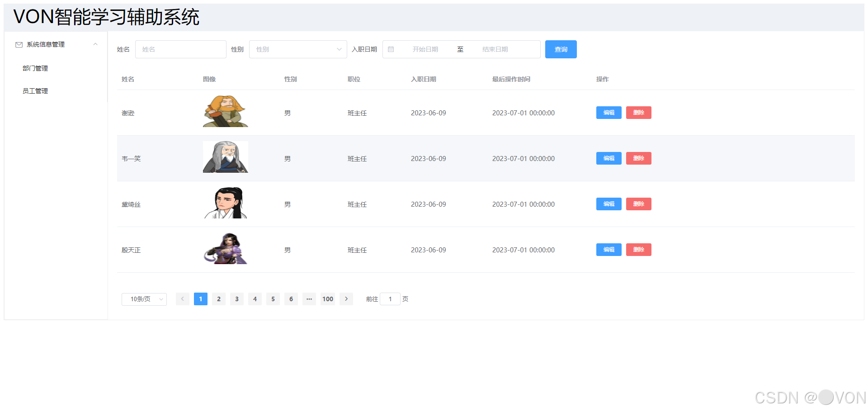Viewport: 868px width, 412px height.
Task: Collapse the 系统信息管理 section via its chevron
Action: tap(95, 44)
